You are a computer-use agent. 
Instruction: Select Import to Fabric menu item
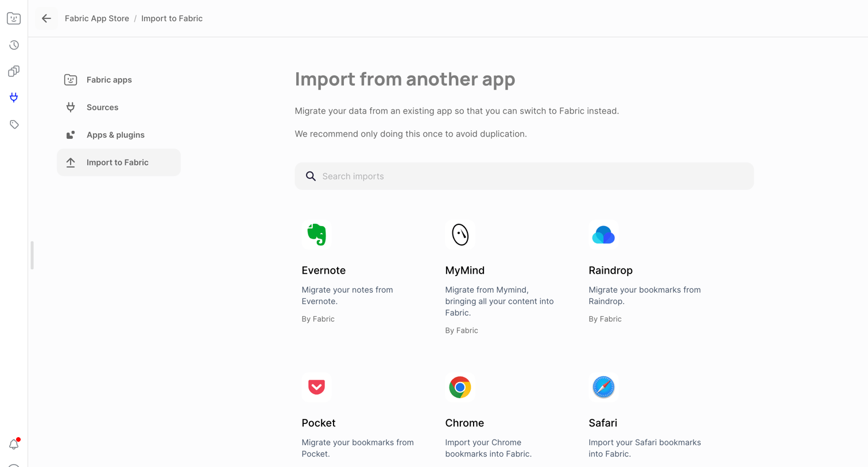[x=119, y=162]
